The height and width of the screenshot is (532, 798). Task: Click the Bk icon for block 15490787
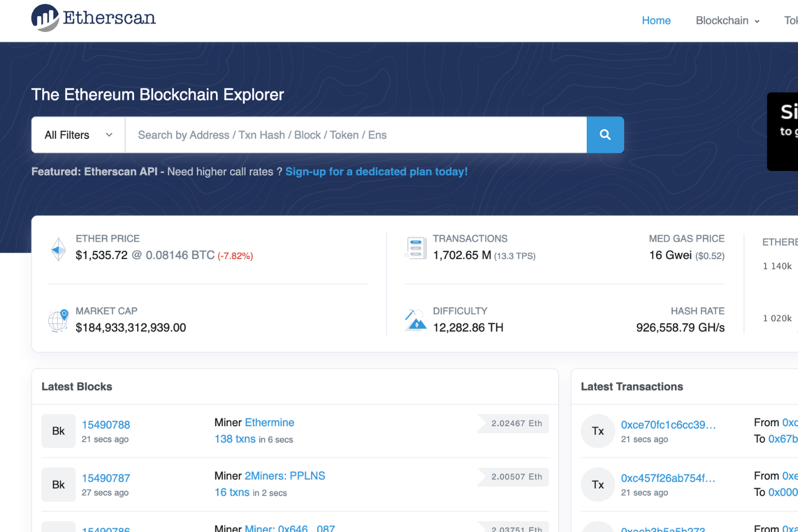pos(59,485)
